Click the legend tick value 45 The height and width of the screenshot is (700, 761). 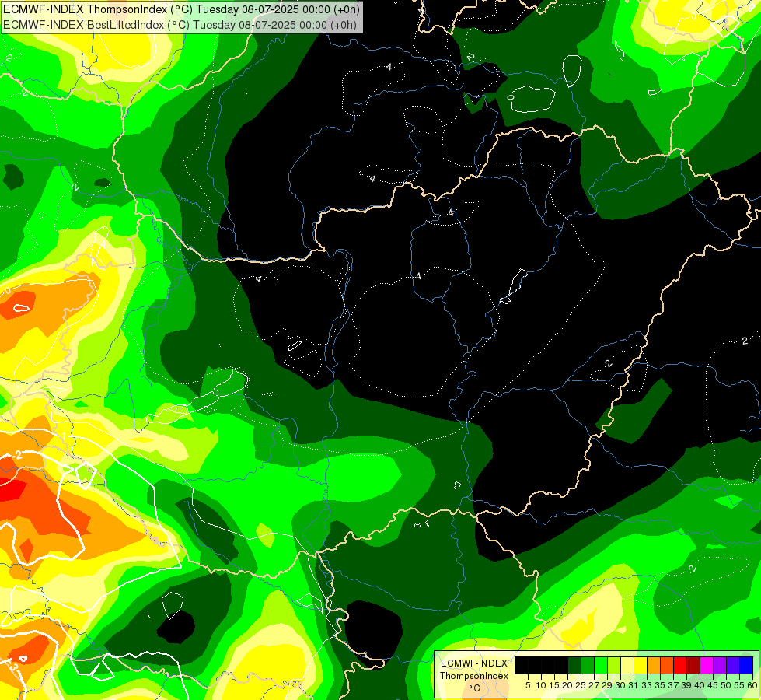pos(713,685)
